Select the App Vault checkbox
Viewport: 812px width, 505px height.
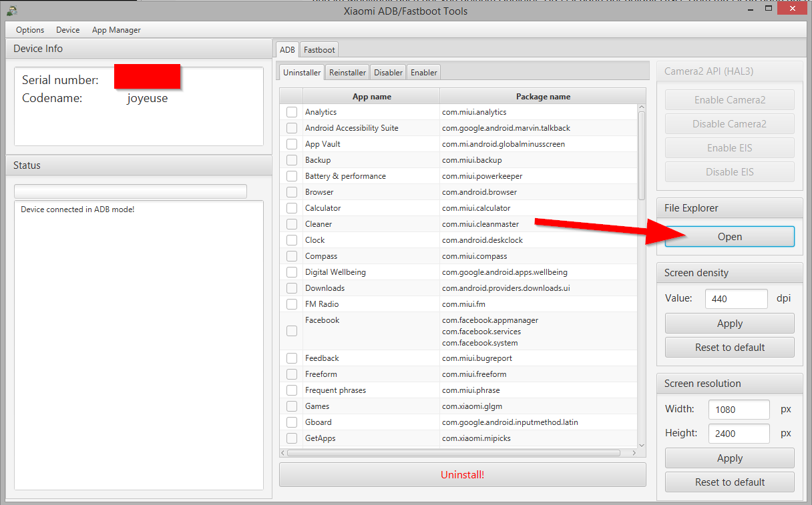(292, 144)
